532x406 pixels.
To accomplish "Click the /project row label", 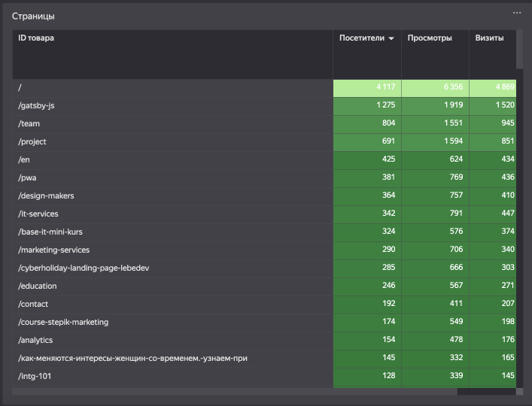I will (x=32, y=142).
